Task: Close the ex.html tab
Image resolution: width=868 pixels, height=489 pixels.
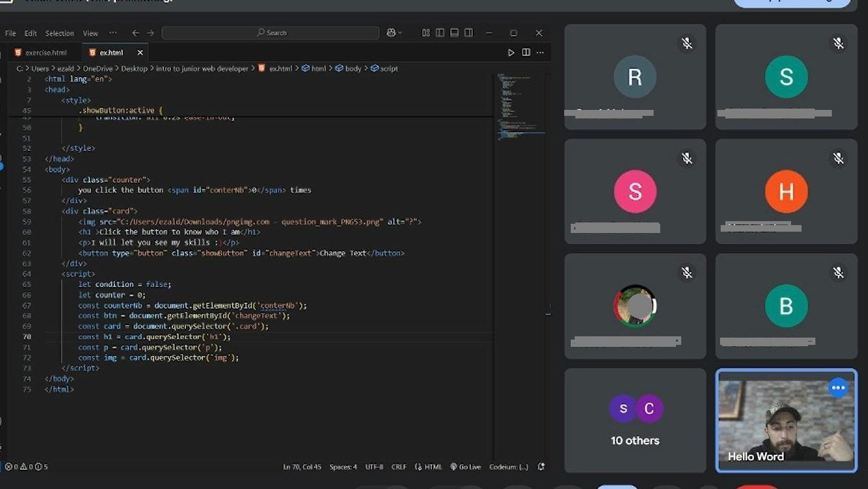Action: 140,53
